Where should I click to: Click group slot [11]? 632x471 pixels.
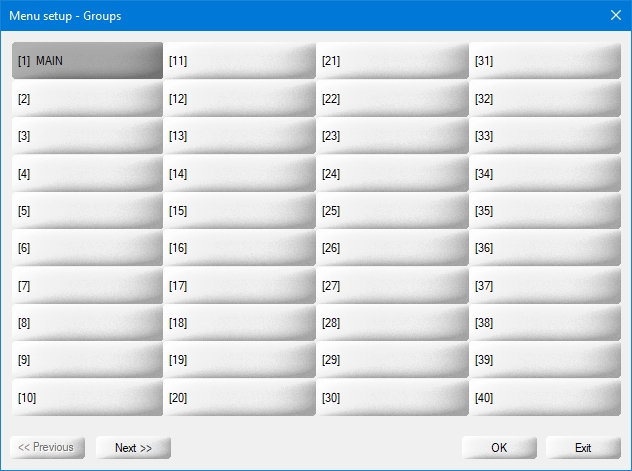click(239, 61)
